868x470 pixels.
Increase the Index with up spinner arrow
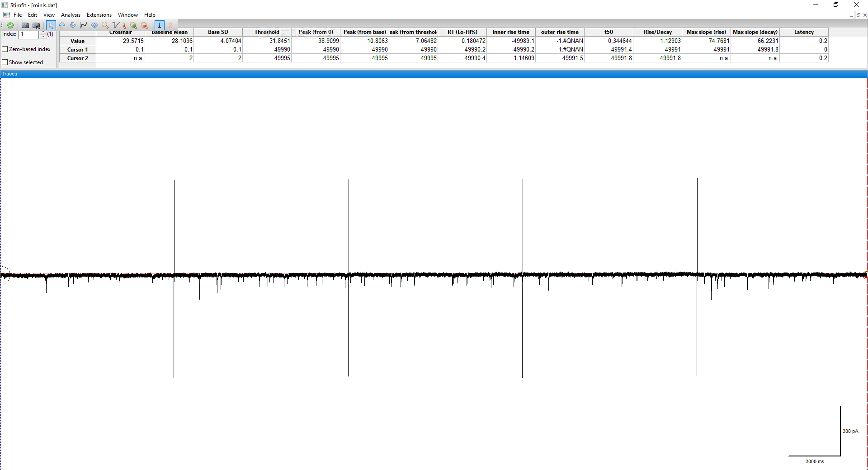coord(43,33)
